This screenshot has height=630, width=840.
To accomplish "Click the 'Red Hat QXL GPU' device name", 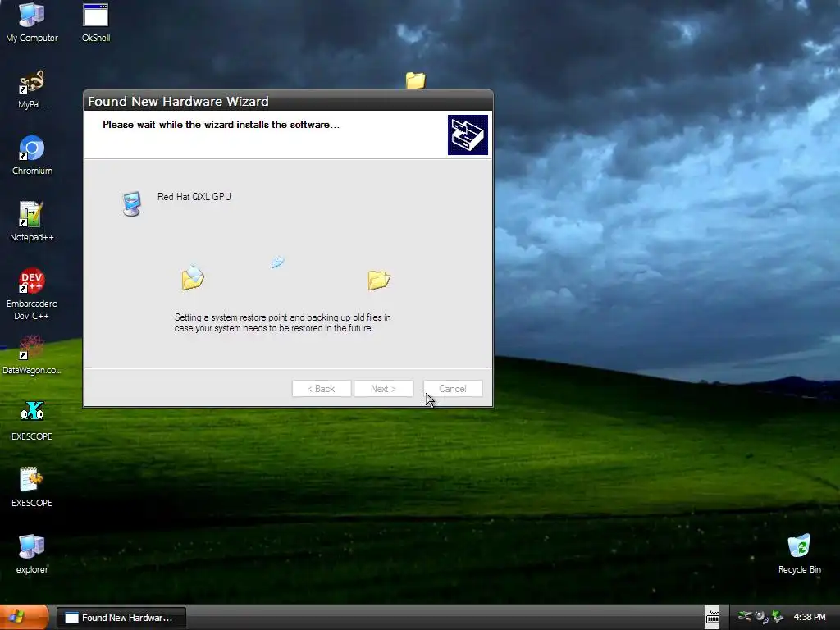I will pyautogui.click(x=194, y=197).
